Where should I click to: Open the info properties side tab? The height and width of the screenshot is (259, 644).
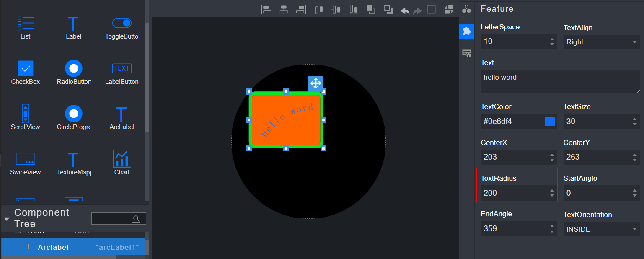[x=466, y=53]
